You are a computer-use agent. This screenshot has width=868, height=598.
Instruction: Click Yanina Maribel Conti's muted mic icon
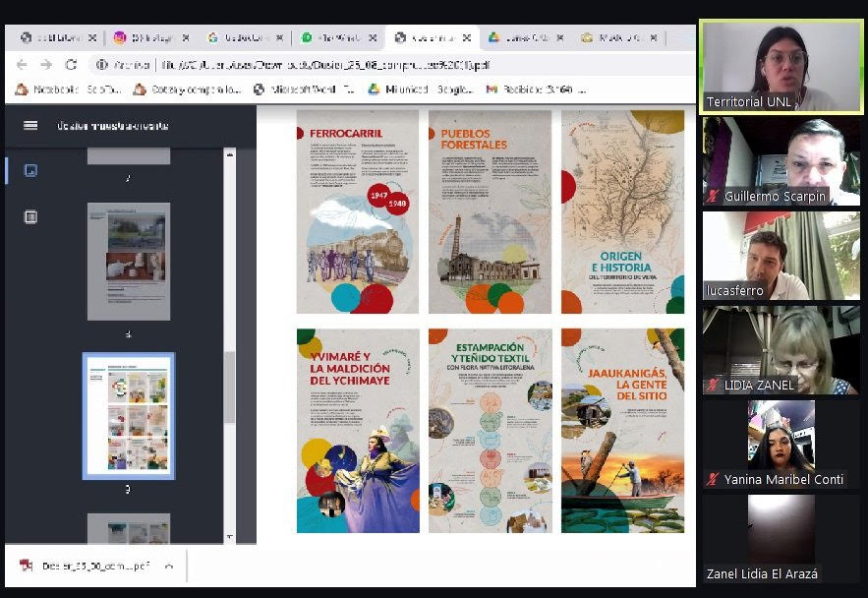tap(713, 480)
